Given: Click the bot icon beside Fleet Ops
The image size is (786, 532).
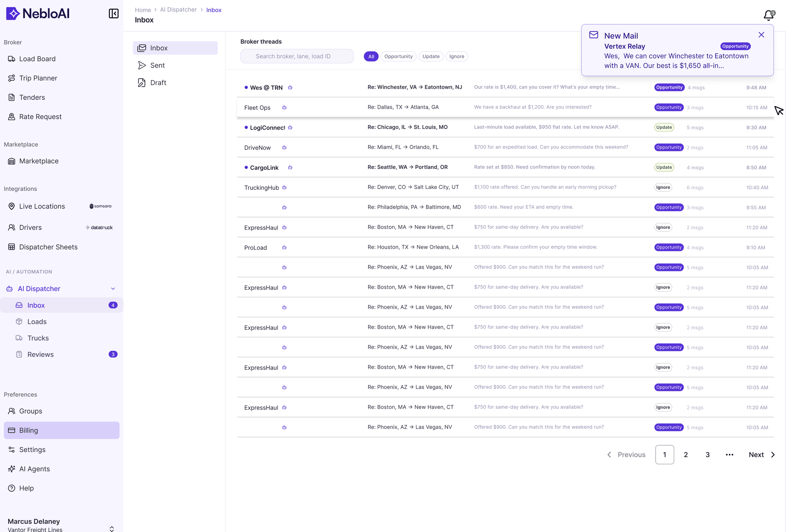Looking at the screenshot, I should pyautogui.click(x=284, y=107).
